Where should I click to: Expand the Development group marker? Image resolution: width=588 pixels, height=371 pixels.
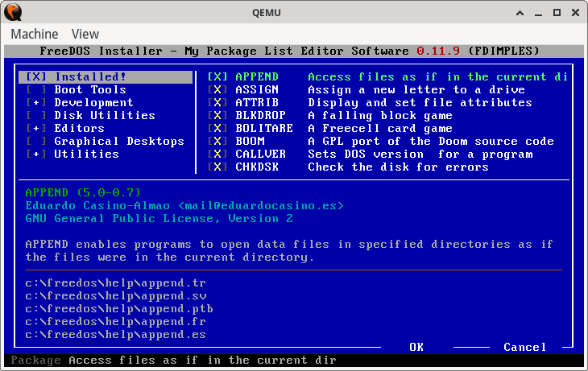point(36,102)
